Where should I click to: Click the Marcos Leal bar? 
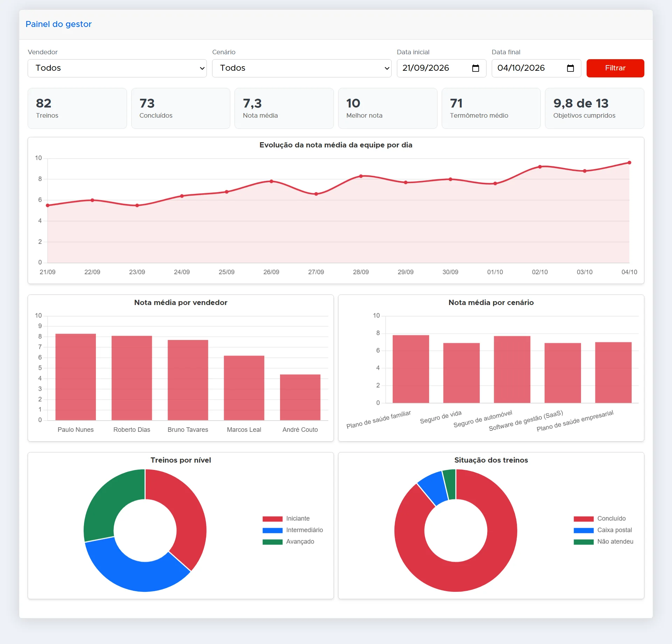[244, 388]
